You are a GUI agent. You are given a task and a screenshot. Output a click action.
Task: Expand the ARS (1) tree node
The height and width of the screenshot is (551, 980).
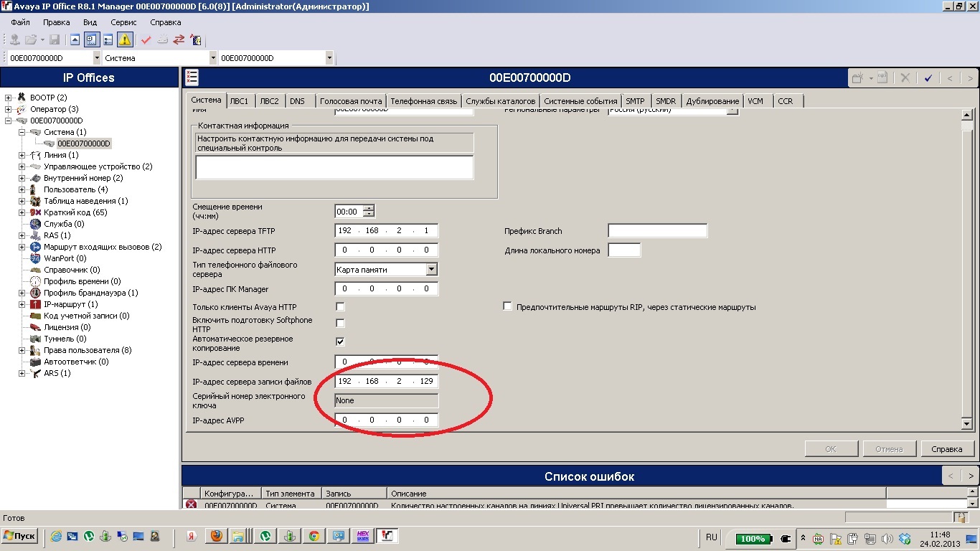22,373
